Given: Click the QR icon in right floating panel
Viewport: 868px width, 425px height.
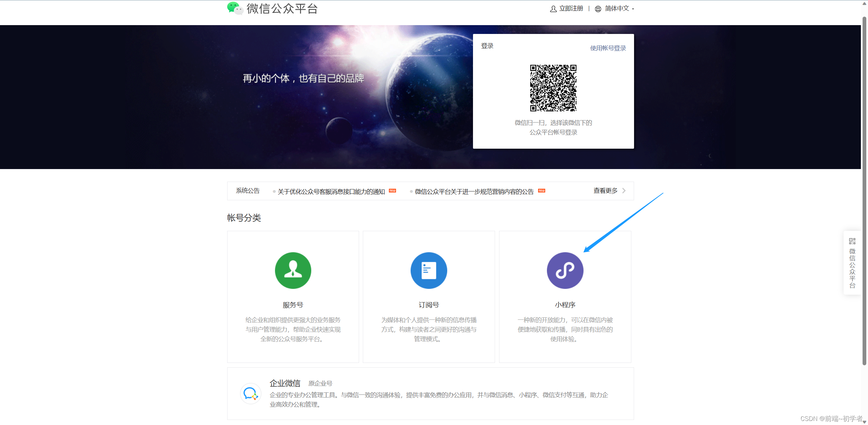Looking at the screenshot, I should 852,241.
